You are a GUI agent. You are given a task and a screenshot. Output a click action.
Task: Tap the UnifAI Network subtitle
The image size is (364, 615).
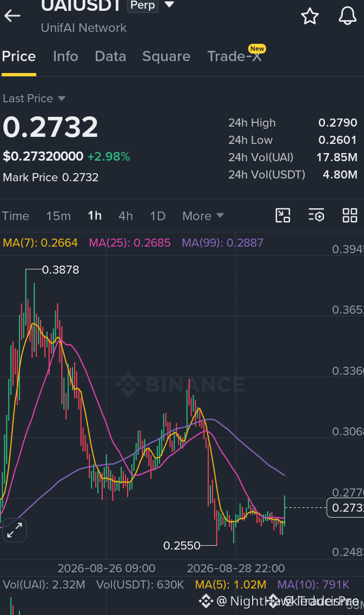point(83,28)
